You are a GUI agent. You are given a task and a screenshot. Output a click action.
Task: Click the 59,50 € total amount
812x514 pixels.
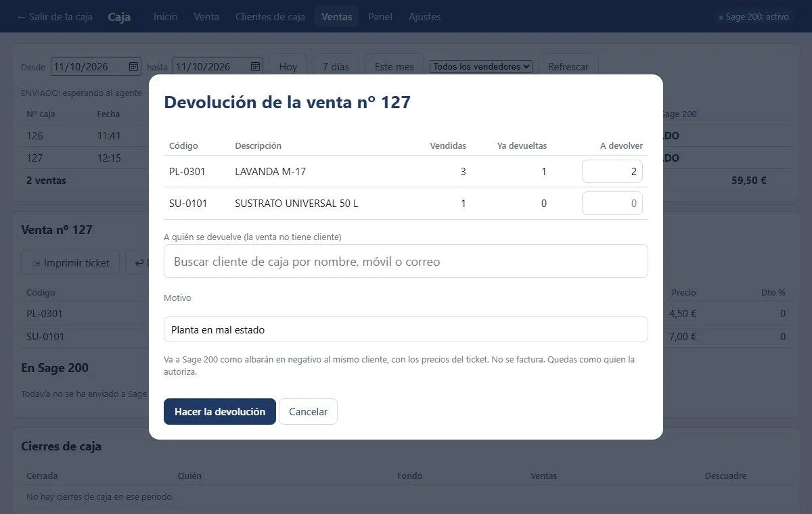(749, 181)
